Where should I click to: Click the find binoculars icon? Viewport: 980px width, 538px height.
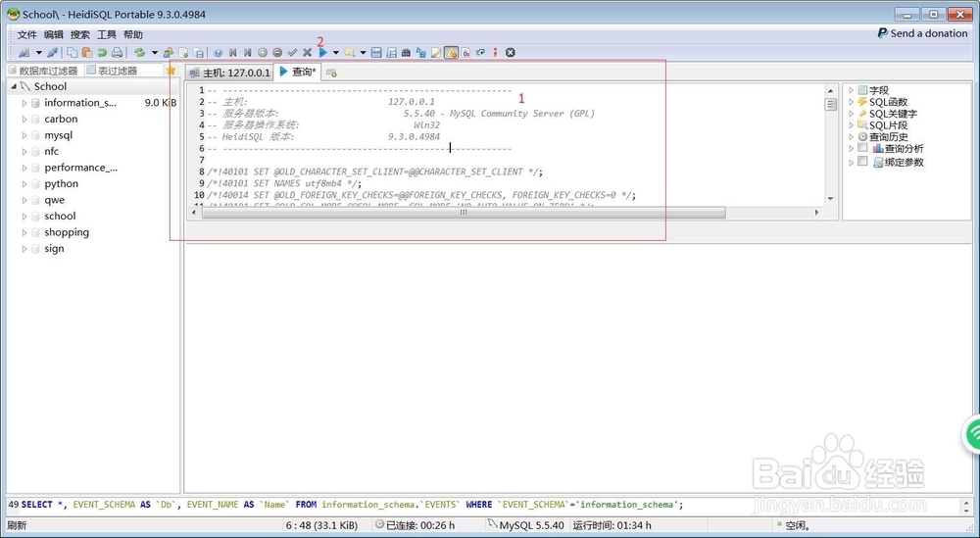(x=406, y=53)
